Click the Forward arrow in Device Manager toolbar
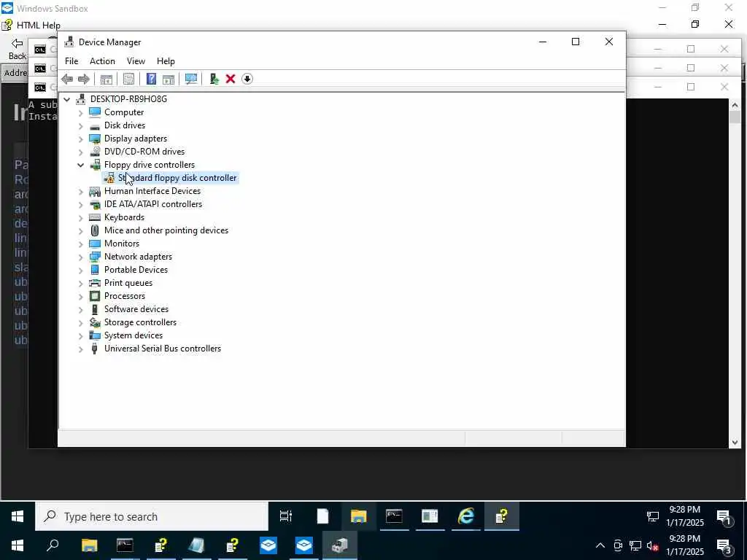747x560 pixels. pos(84,79)
